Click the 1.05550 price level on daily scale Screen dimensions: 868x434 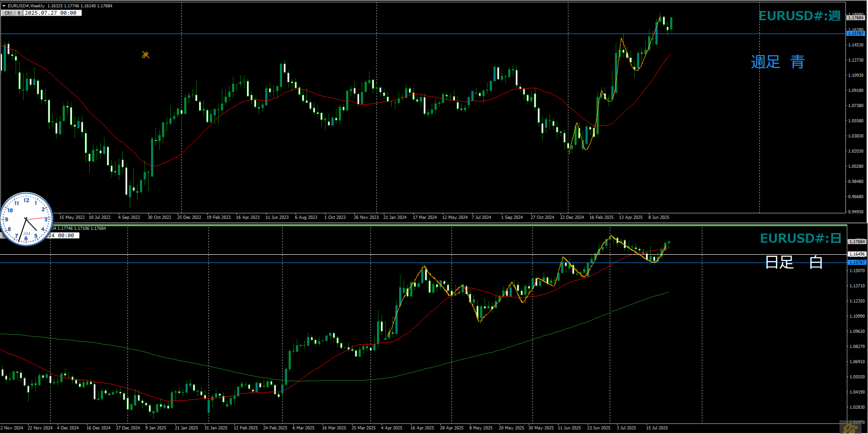tap(857, 377)
